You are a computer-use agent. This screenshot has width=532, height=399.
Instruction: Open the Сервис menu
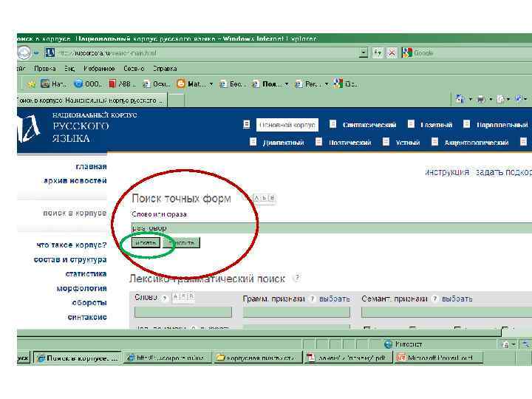pos(134,69)
